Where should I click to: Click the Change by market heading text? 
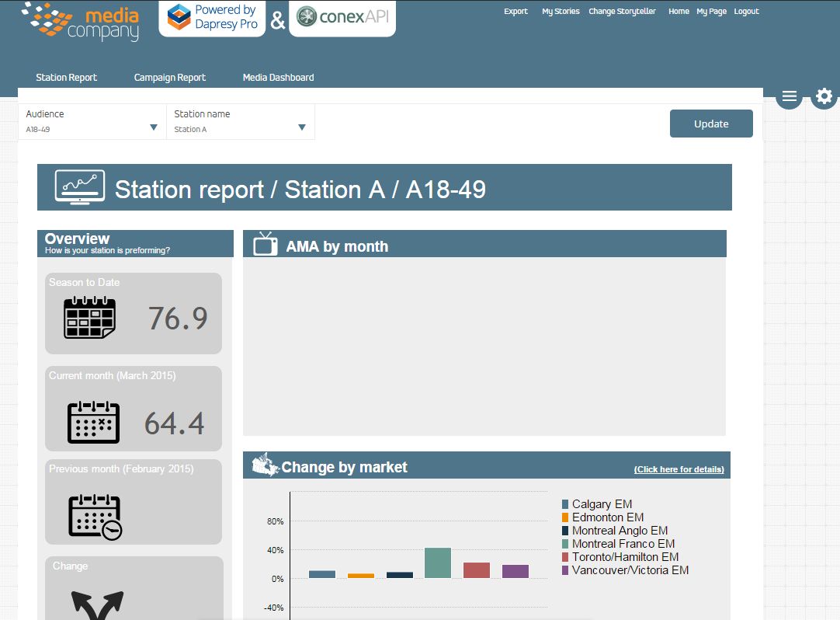(x=345, y=468)
